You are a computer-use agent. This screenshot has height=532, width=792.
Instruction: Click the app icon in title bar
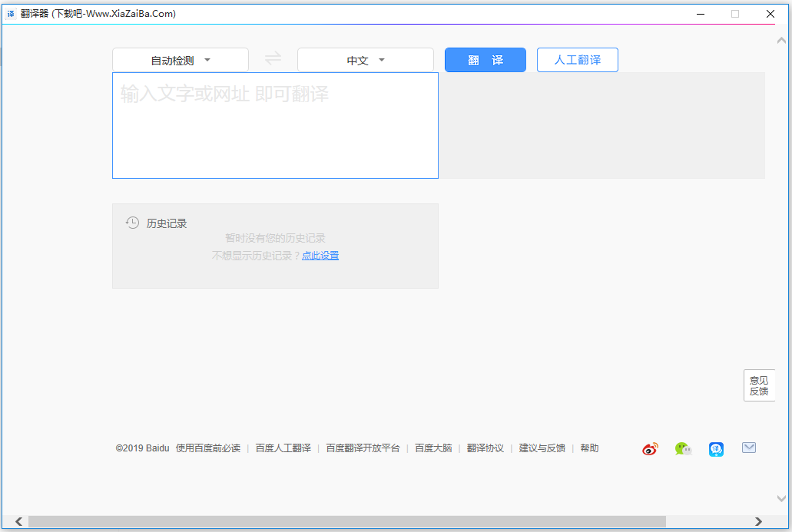[x=11, y=14]
